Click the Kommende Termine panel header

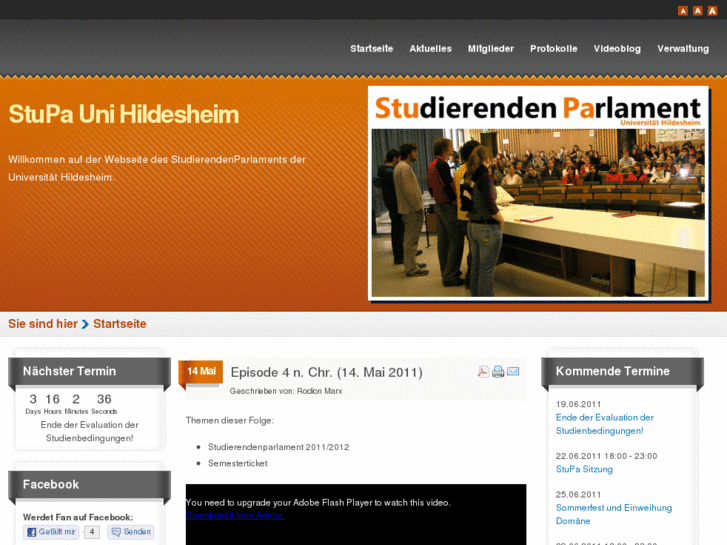click(622, 371)
